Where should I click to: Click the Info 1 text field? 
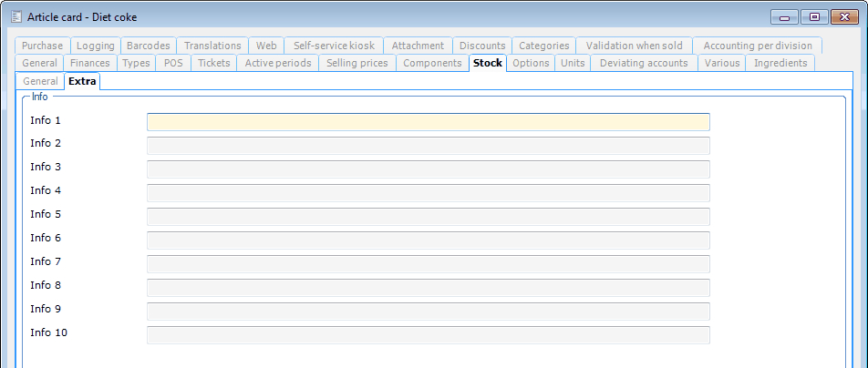tap(428, 122)
